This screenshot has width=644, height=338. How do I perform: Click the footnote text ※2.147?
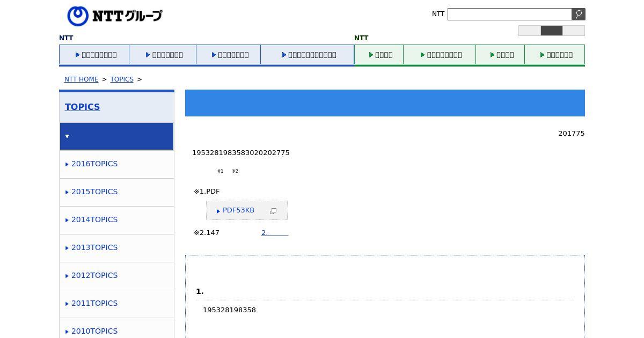pyautogui.click(x=207, y=232)
